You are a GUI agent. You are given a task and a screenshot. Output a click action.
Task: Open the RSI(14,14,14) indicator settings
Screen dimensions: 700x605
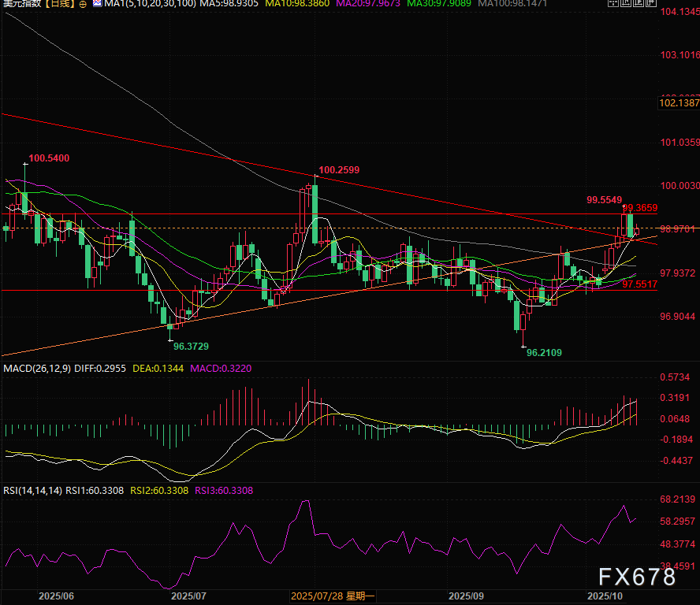pyautogui.click(x=32, y=490)
